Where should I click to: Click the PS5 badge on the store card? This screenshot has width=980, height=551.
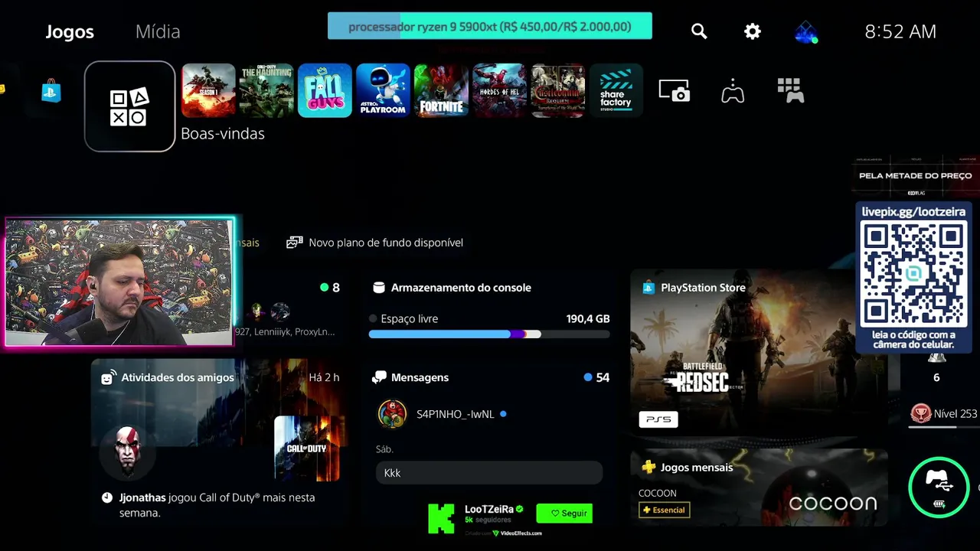point(658,419)
